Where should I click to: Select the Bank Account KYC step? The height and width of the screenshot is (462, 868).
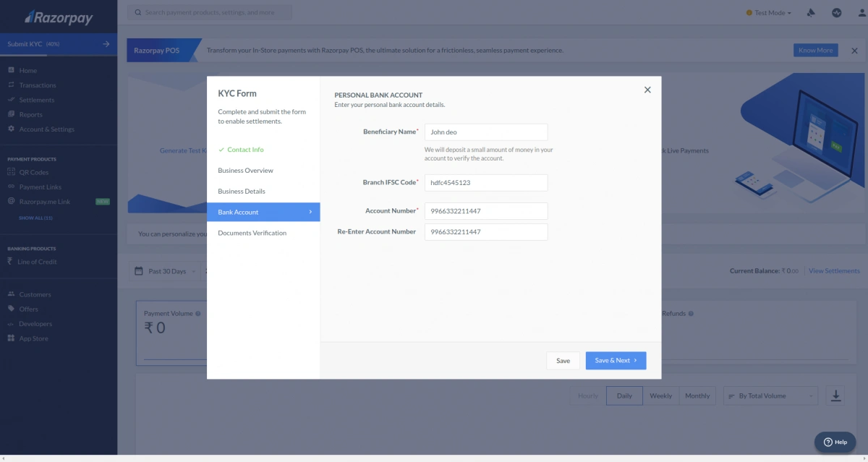pyautogui.click(x=239, y=212)
